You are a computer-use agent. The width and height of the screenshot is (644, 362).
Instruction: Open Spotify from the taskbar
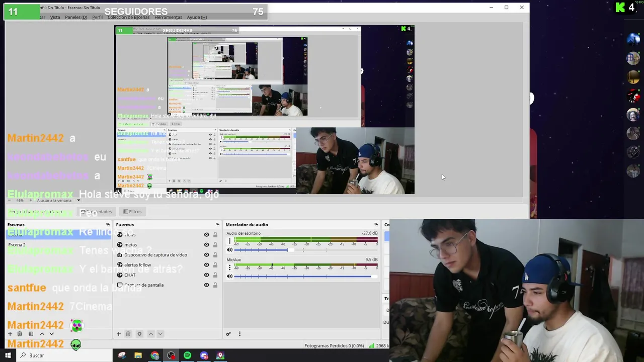[x=187, y=355]
